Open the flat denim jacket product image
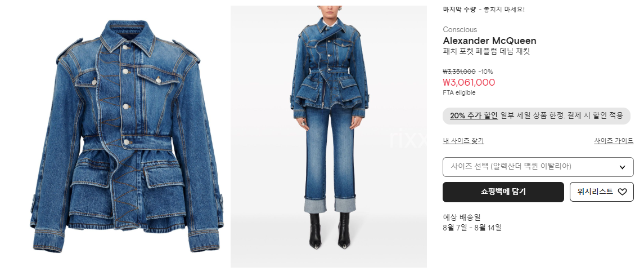This screenshot has height=271, width=644. tap(127, 136)
